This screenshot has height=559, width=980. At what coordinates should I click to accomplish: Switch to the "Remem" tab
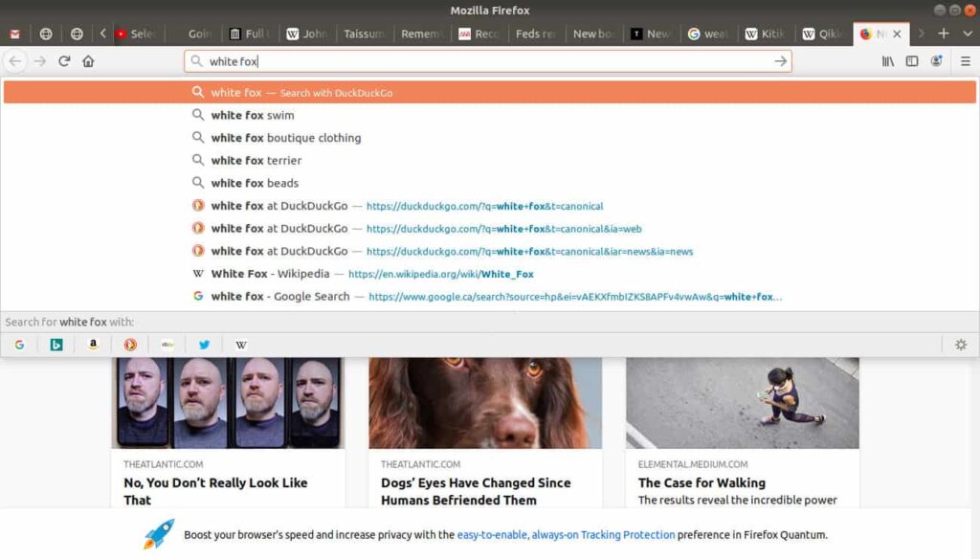[421, 34]
